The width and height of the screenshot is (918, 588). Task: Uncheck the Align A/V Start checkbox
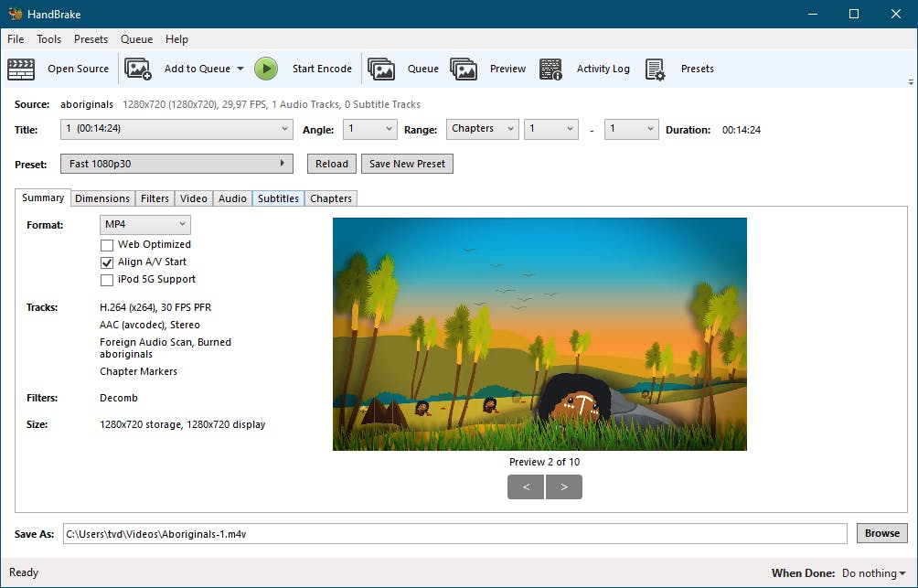coord(107,262)
